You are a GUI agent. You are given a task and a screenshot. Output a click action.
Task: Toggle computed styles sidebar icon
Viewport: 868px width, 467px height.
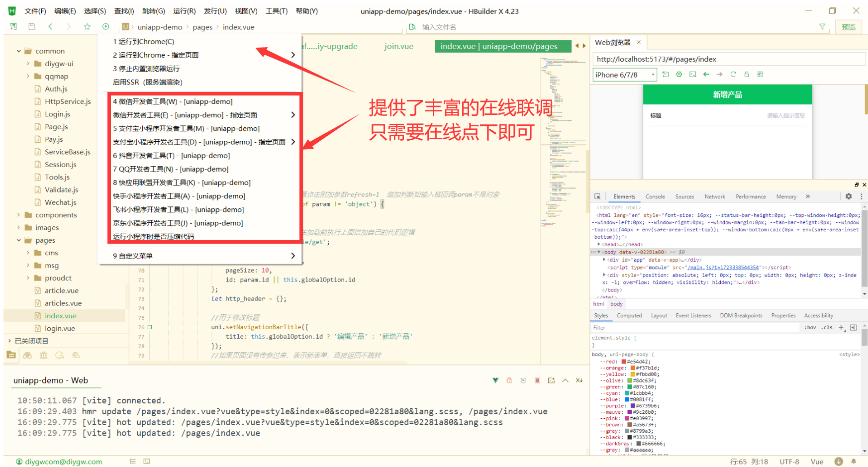click(854, 327)
